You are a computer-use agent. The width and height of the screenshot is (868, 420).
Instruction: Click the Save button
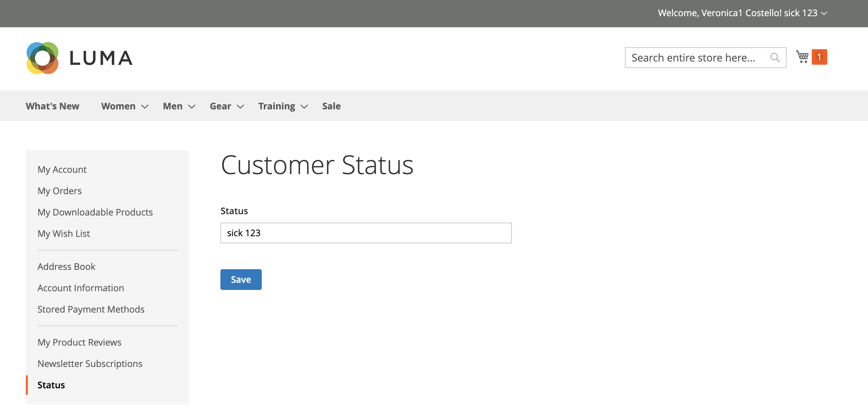(x=240, y=279)
